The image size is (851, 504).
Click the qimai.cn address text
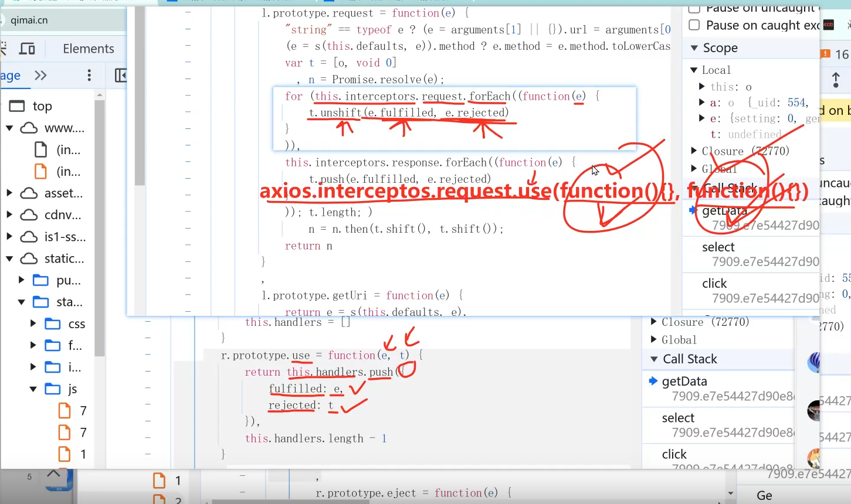point(29,20)
